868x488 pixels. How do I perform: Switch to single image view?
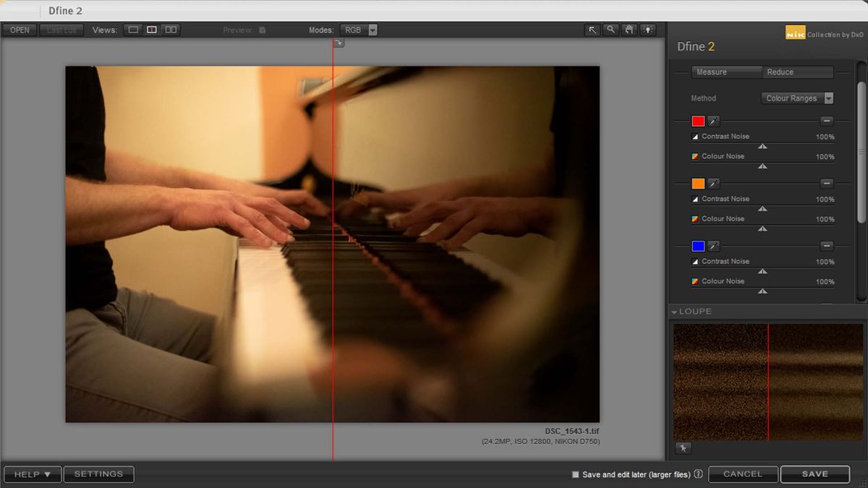[133, 30]
